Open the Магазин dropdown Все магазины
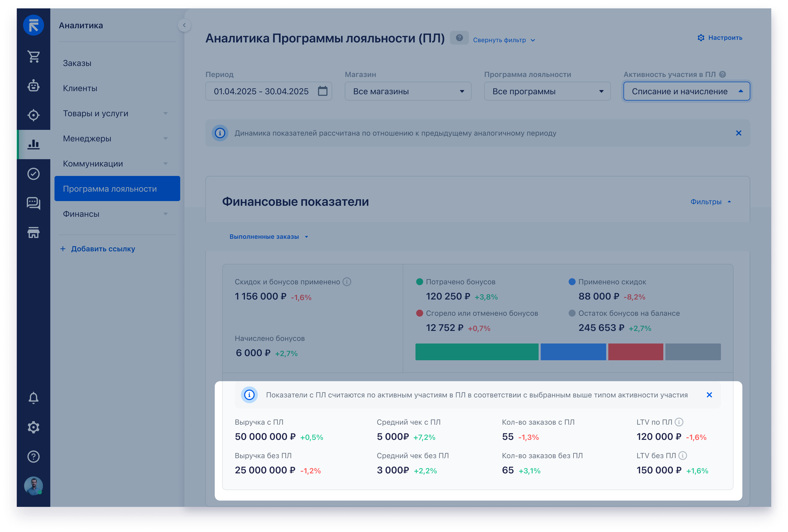 point(408,91)
